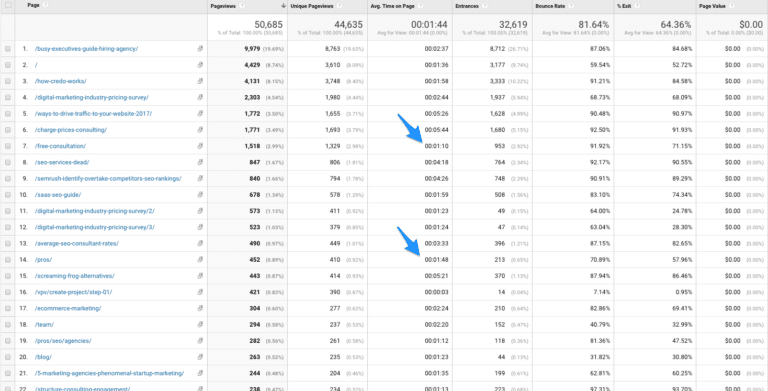Click avg time 00:01:10 for /free-consultation/
This screenshot has height=391, width=768.
coord(436,146)
